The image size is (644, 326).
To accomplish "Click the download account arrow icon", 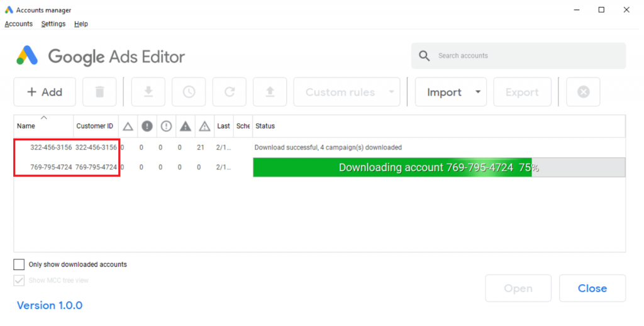I will click(x=148, y=92).
